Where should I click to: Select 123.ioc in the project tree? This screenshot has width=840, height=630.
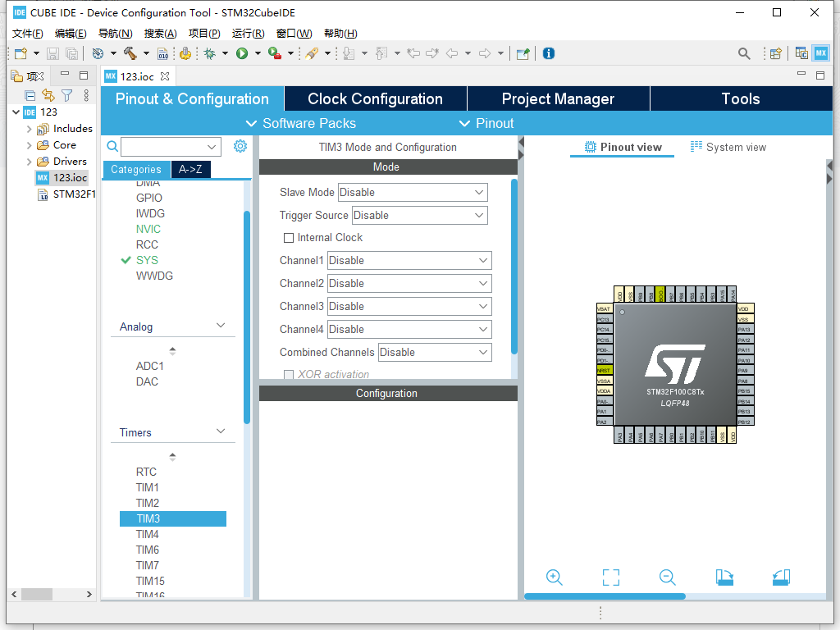pyautogui.click(x=70, y=178)
